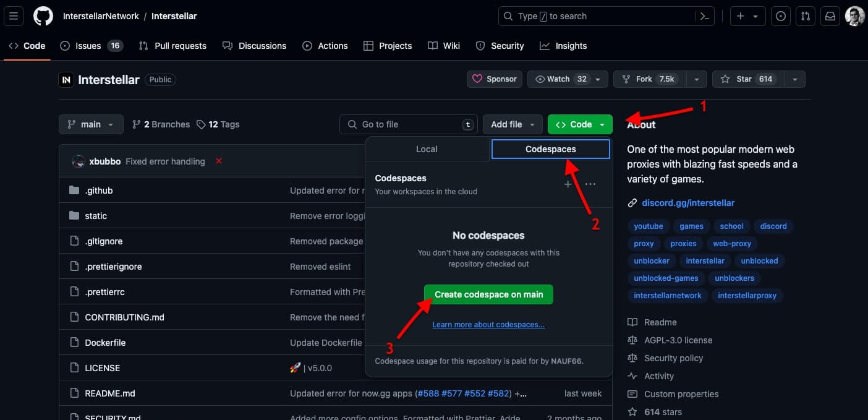The image size is (868, 420).
Task: Click the youtube topic tag
Action: pyautogui.click(x=649, y=226)
